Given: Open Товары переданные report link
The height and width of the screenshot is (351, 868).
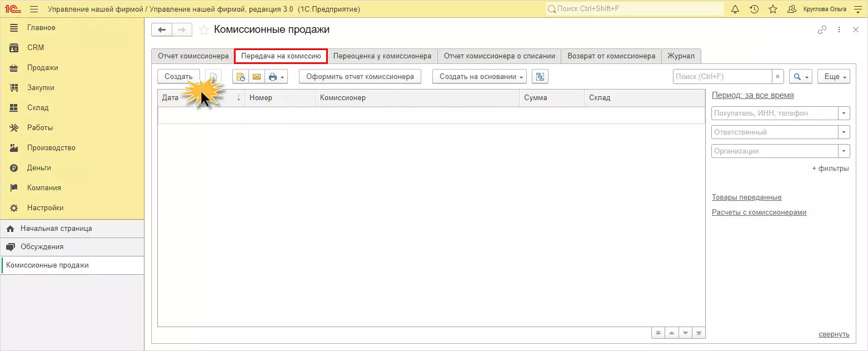Looking at the screenshot, I should point(747,197).
